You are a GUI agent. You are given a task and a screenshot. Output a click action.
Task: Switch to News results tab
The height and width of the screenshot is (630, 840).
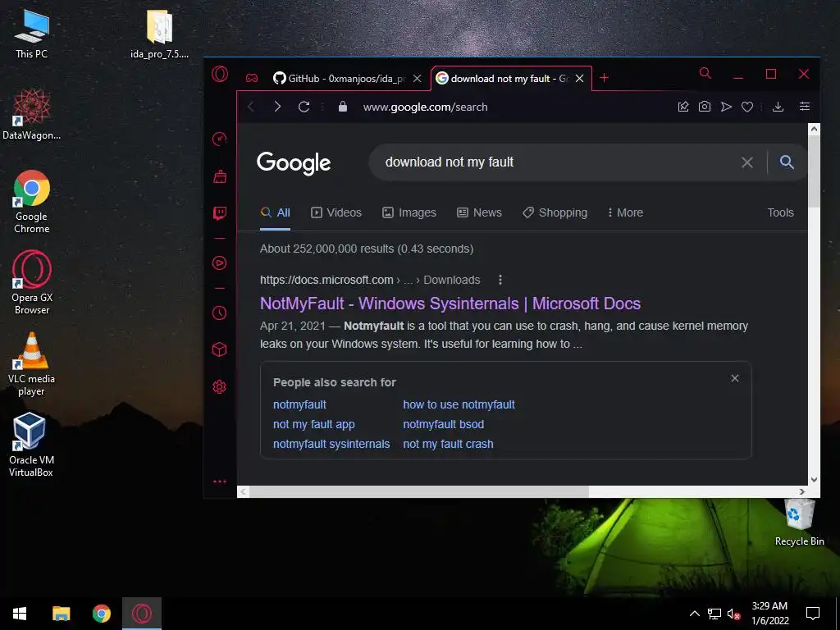coord(479,212)
